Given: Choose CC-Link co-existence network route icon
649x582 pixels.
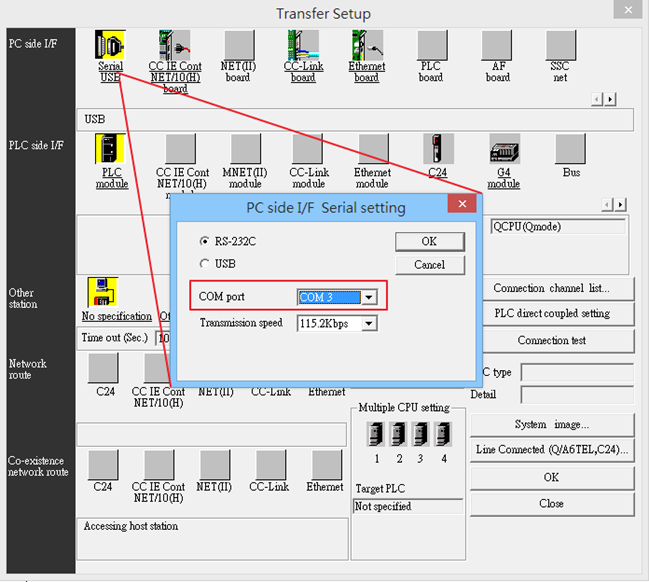Looking at the screenshot, I should coord(271,465).
